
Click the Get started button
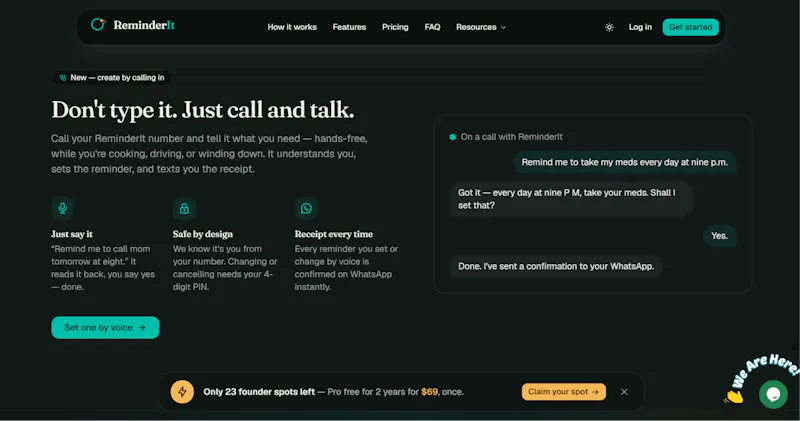pyautogui.click(x=690, y=27)
